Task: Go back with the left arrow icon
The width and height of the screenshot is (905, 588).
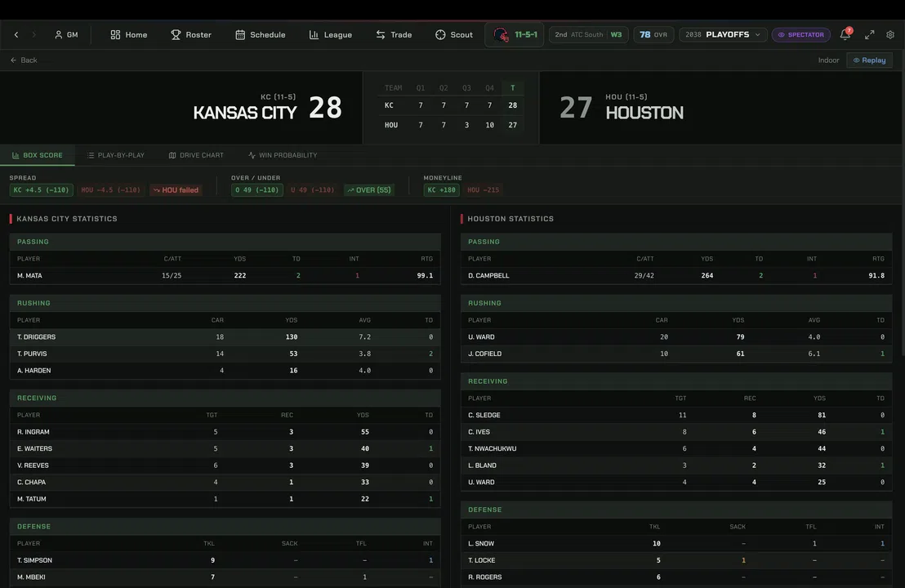Action: 16,34
